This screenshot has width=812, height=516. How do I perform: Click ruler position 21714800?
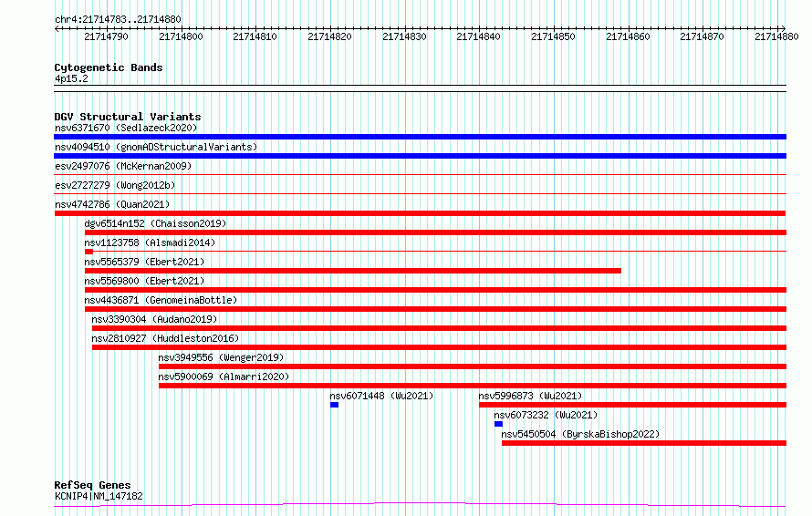click(181, 36)
